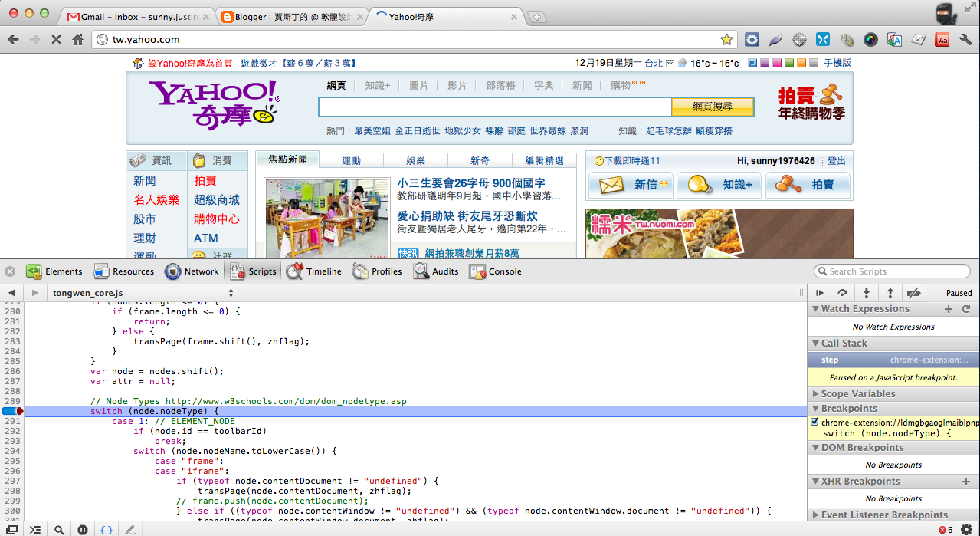Toggle the debugger sidebar visibility
980x536 pixels.
(801, 293)
